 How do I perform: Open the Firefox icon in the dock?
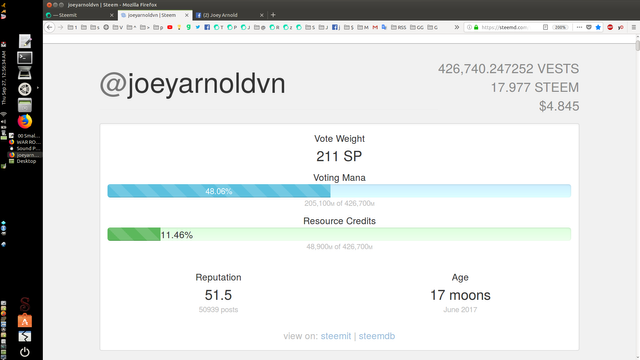(24, 121)
